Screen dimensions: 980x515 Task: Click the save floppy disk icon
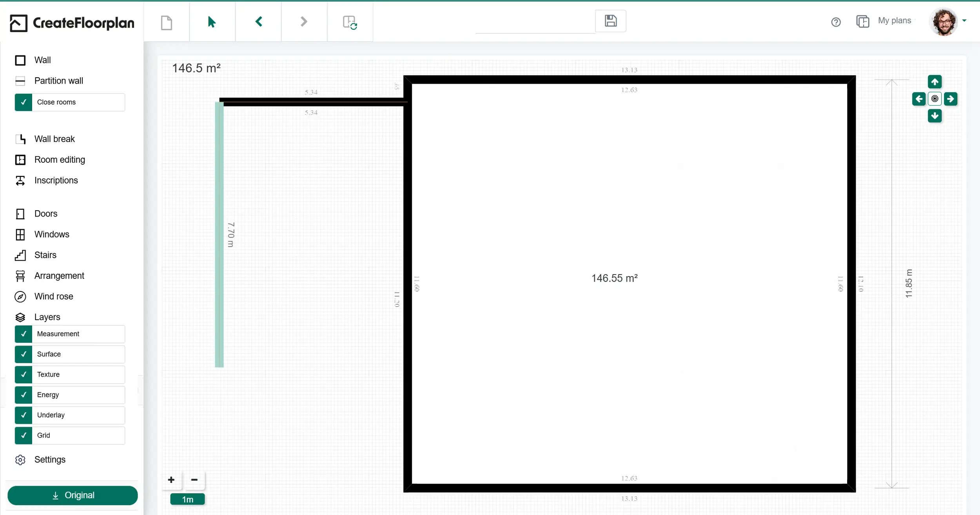(610, 21)
